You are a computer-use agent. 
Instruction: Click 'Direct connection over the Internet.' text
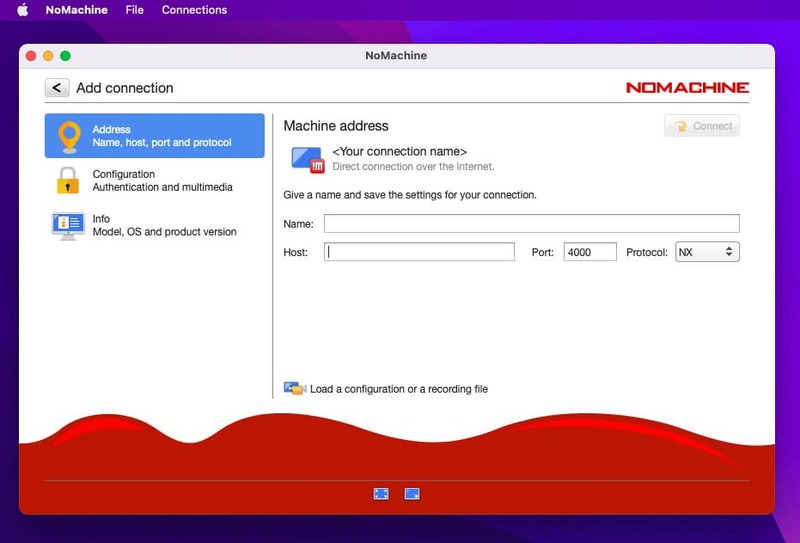click(413, 166)
